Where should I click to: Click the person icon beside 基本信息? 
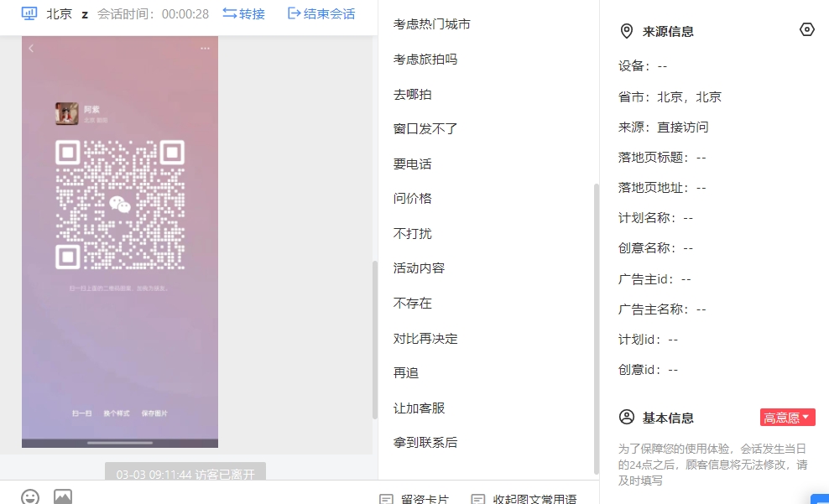[627, 418]
